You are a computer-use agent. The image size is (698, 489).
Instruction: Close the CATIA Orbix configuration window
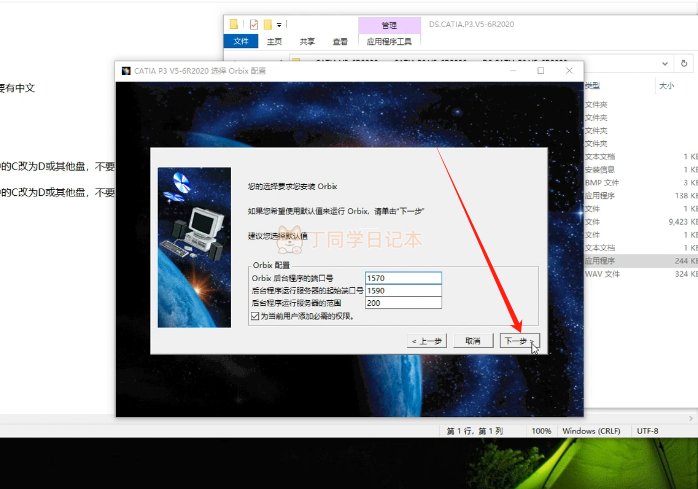[569, 70]
